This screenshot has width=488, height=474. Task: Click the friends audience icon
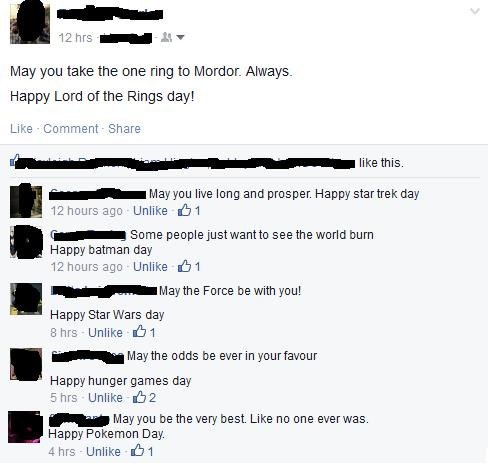(x=167, y=37)
